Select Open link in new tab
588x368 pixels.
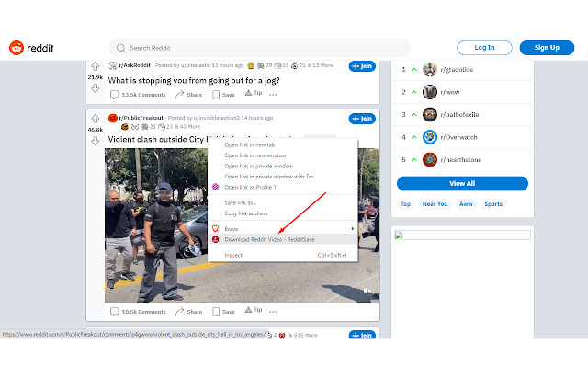pyautogui.click(x=283, y=145)
